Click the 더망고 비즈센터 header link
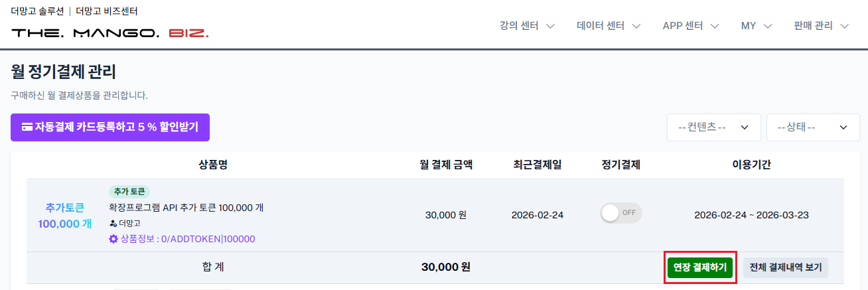868x290 pixels. tap(107, 11)
